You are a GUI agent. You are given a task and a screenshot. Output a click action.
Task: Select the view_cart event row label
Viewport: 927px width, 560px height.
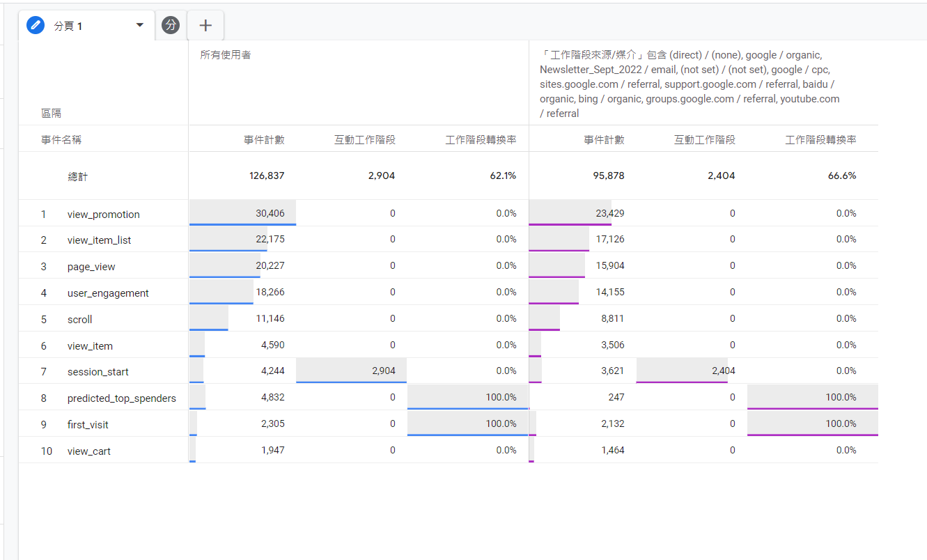coord(88,451)
